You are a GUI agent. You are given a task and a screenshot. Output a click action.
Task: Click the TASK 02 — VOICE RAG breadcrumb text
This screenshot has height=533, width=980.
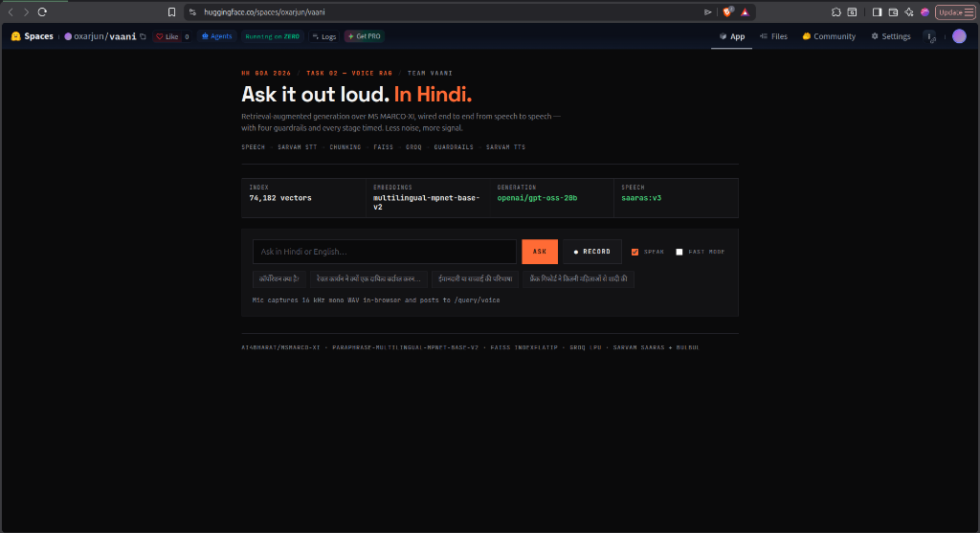(x=349, y=73)
